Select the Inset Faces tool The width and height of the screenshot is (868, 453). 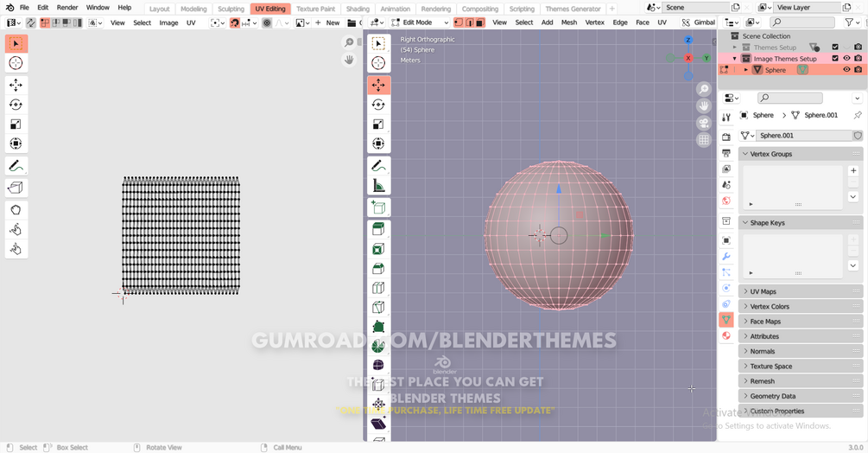pos(378,249)
